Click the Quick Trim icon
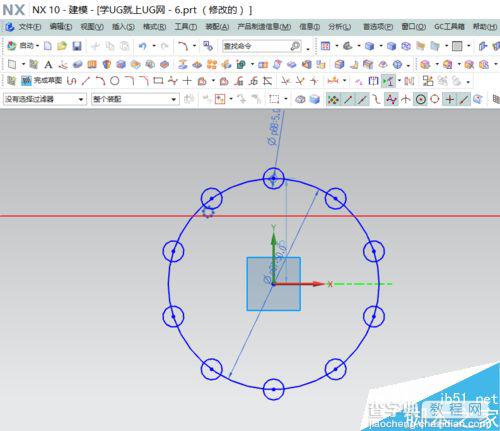Image resolution: width=500 pixels, height=431 pixels. (x=285, y=81)
